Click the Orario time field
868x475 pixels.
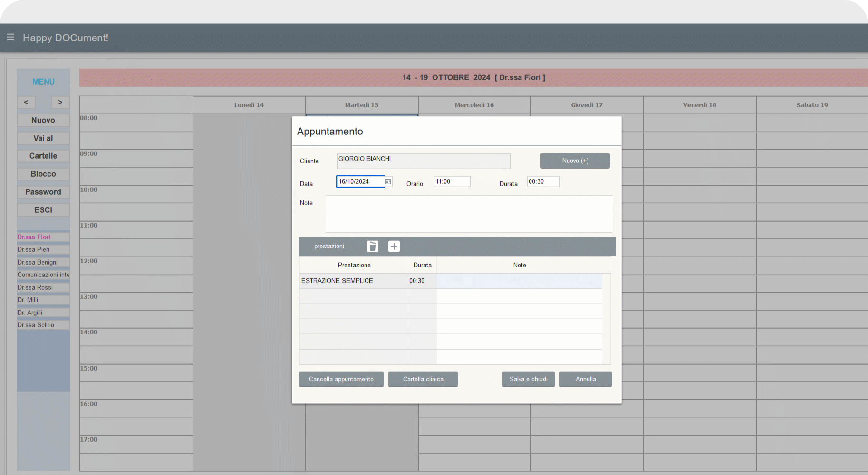[452, 181]
